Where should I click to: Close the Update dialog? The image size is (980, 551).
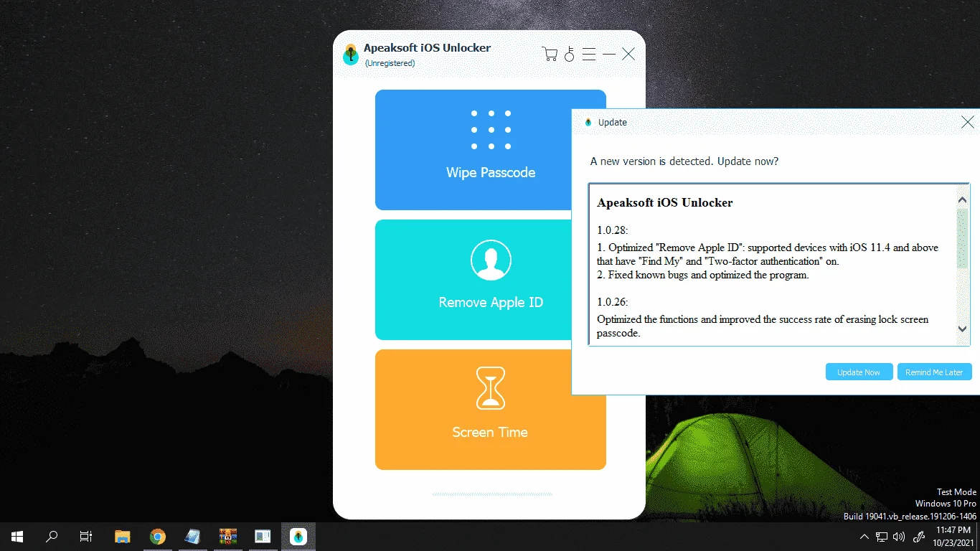[x=968, y=123]
